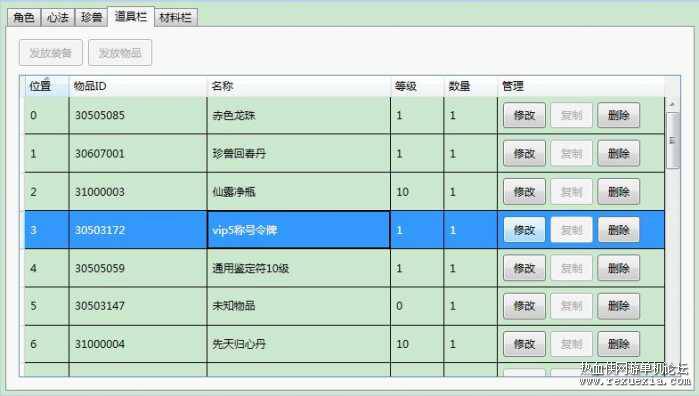Viewport: 699px width, 396px height.
Task: Click the 数量 column header
Action: point(470,86)
